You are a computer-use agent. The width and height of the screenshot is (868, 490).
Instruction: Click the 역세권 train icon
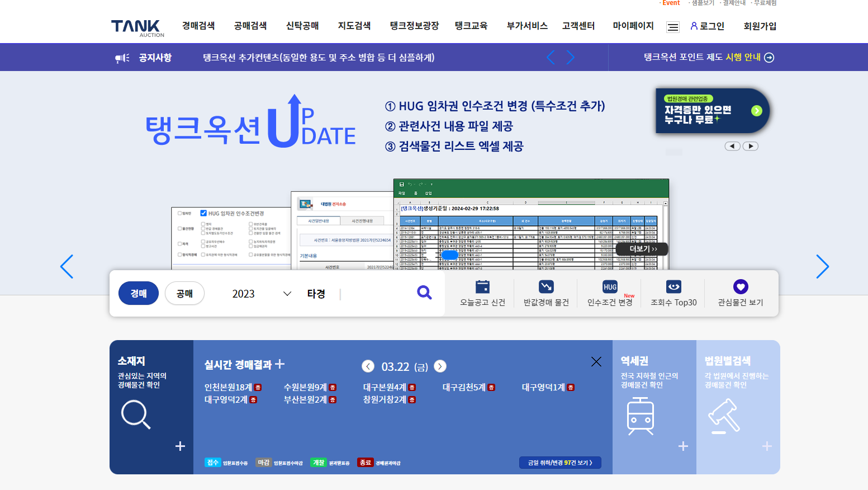641,416
